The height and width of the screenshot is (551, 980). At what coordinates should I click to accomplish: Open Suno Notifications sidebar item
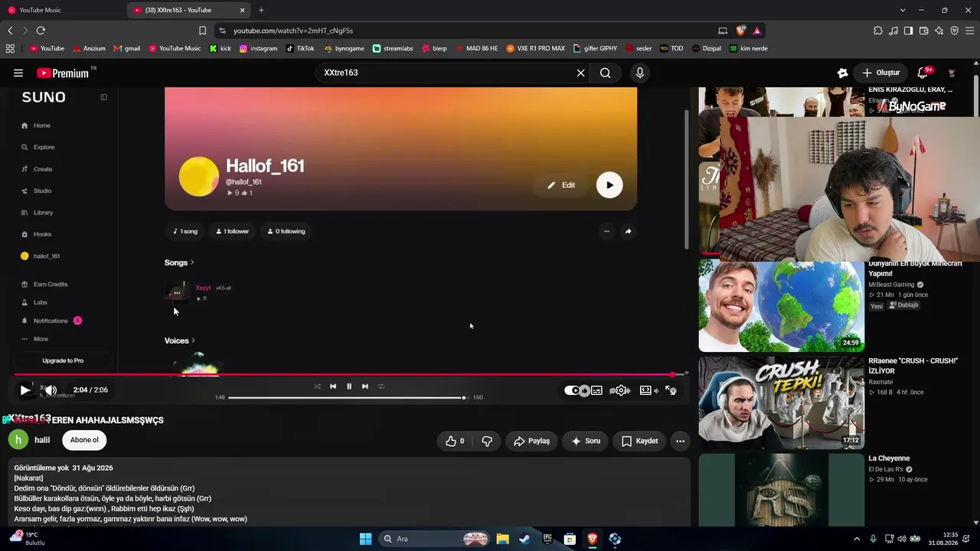(x=51, y=321)
